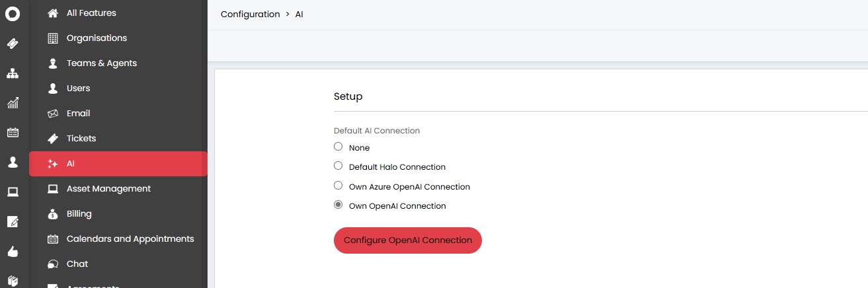Navigate to Asset Management settings

[108, 189]
